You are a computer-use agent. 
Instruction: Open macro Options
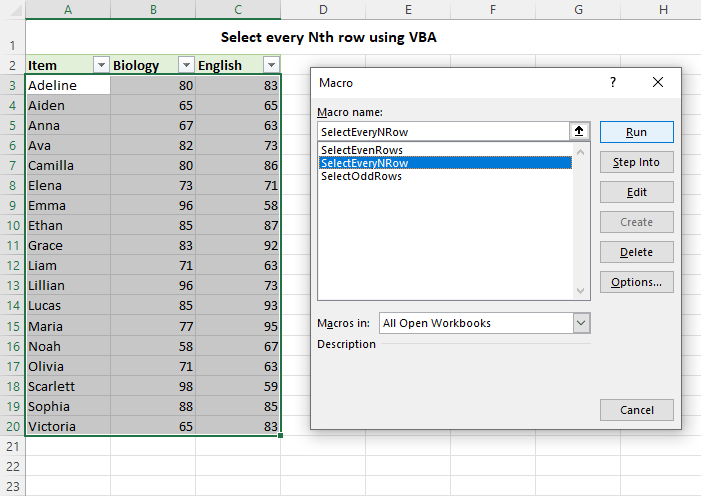pyautogui.click(x=636, y=282)
